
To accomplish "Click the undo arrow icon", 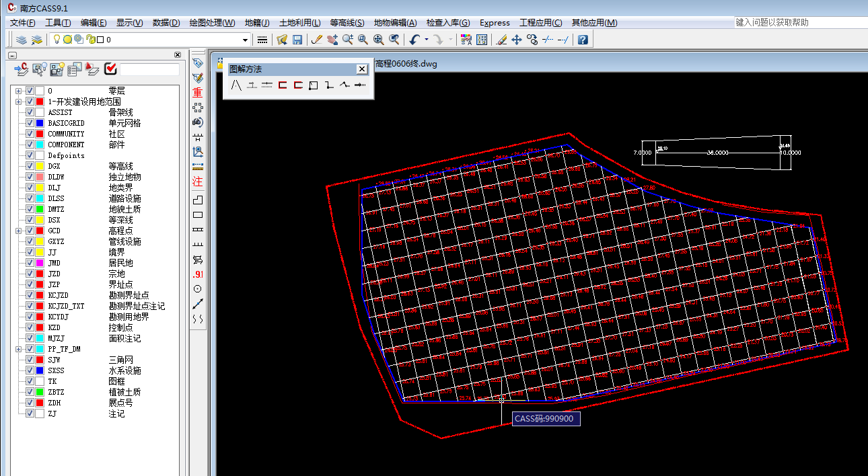I will (414, 40).
